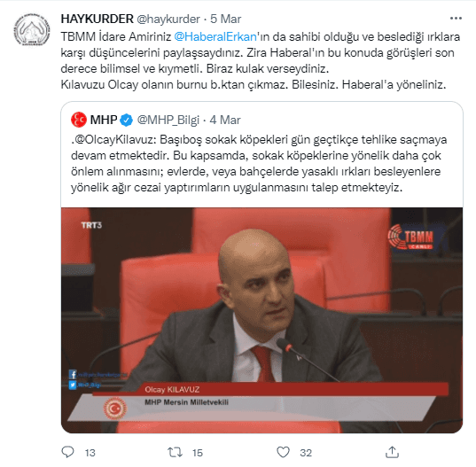Image resolution: width=476 pixels, height=467 pixels.
Task: Click the reply speech bubble icon
Action: point(67,452)
